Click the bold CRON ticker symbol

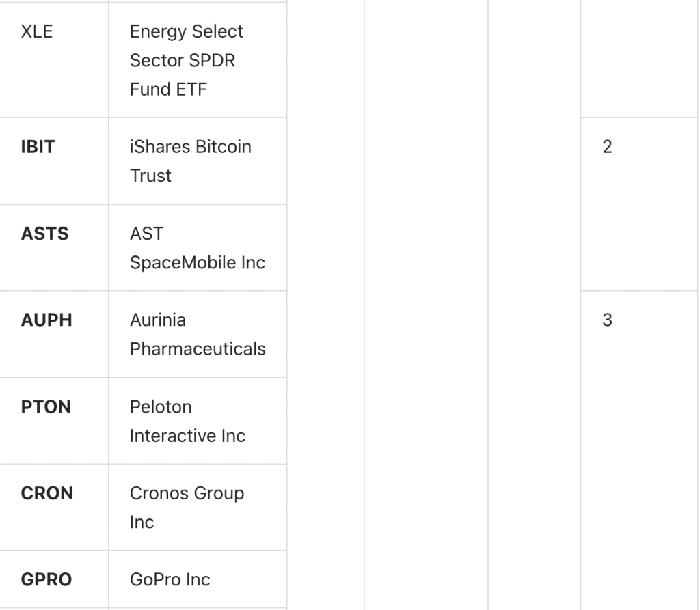[x=46, y=493]
